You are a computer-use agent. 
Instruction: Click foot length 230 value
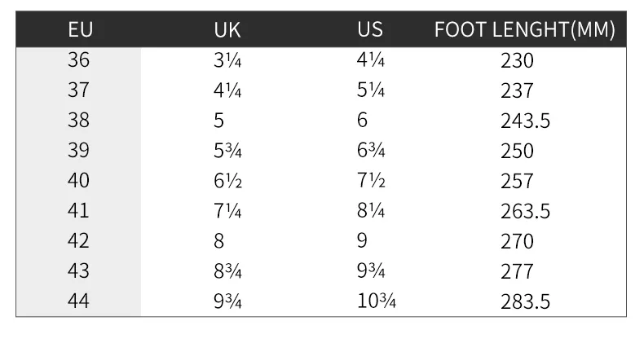point(517,61)
